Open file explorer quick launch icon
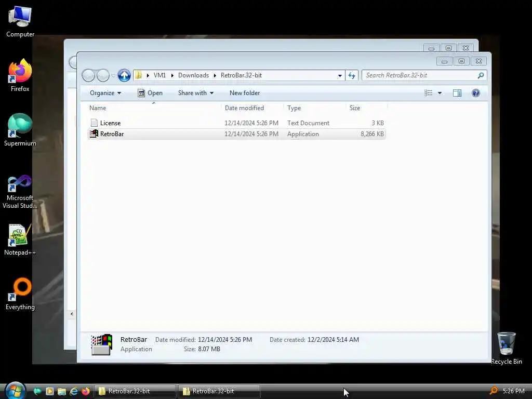The height and width of the screenshot is (399, 532). click(61, 391)
